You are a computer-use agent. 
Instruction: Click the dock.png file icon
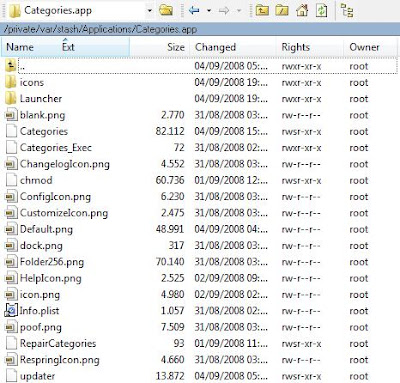[11, 246]
